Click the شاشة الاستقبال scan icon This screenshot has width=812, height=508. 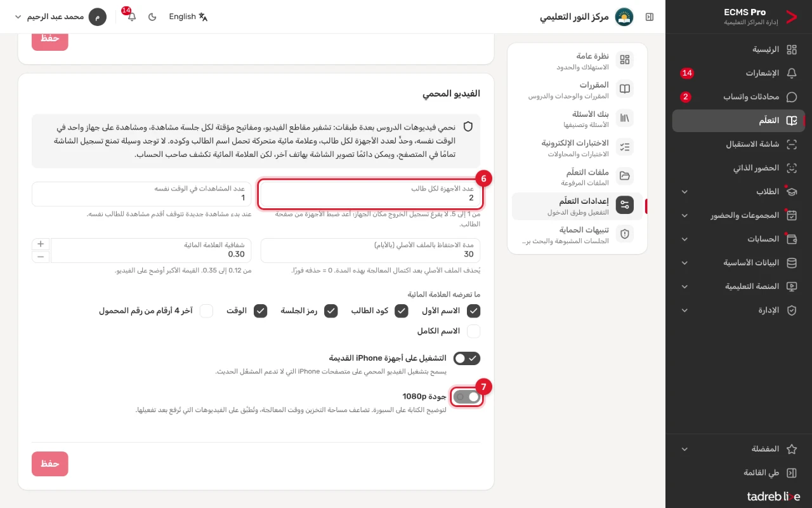click(792, 144)
